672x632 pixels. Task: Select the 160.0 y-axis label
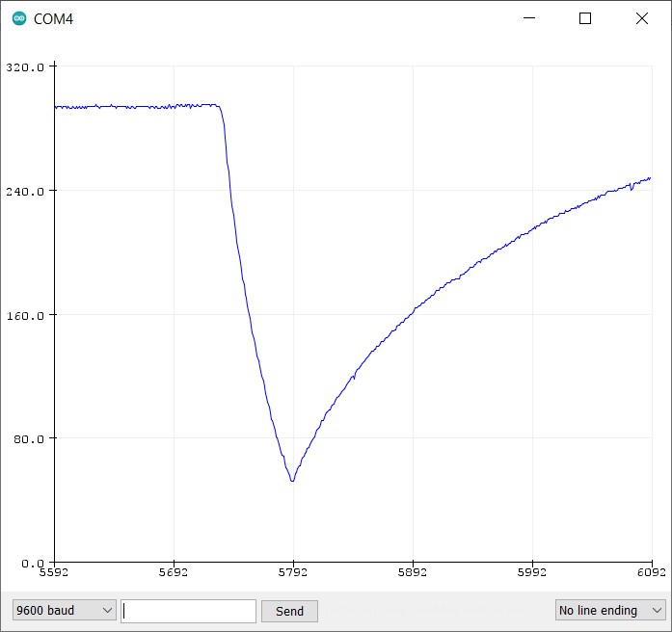point(25,315)
